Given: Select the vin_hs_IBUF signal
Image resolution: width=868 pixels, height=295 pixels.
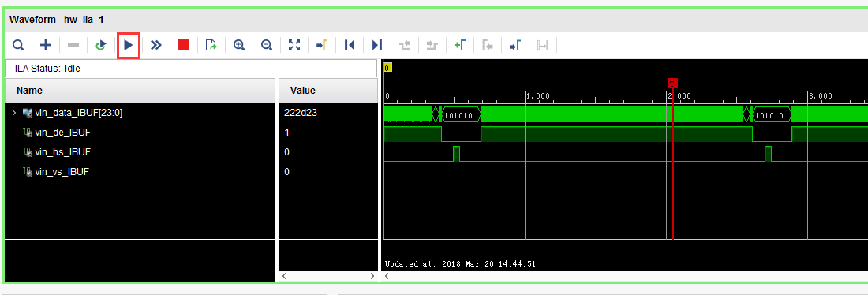Looking at the screenshot, I should (62, 151).
